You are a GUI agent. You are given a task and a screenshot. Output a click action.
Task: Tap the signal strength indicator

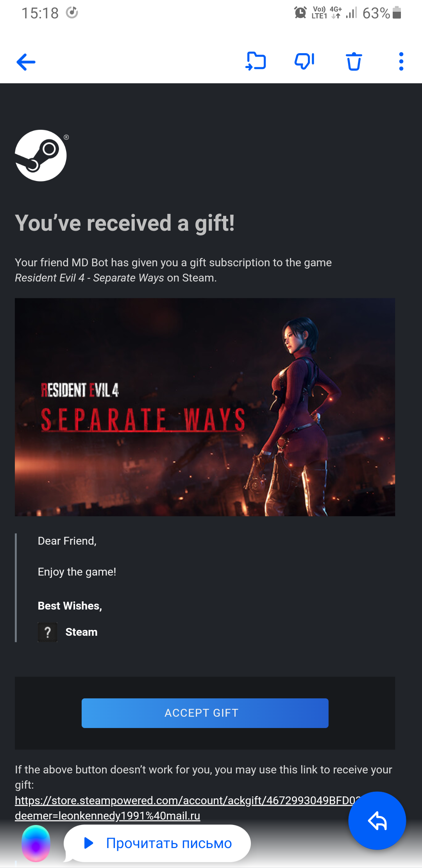352,13
